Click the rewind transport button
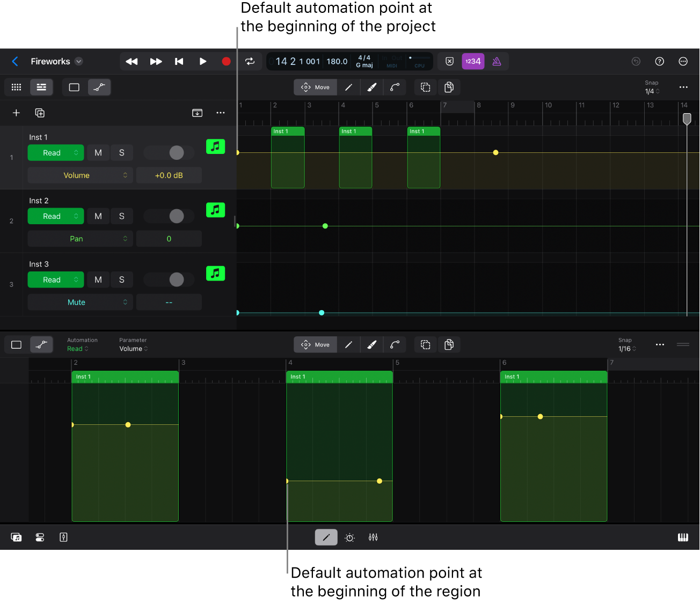 point(132,61)
